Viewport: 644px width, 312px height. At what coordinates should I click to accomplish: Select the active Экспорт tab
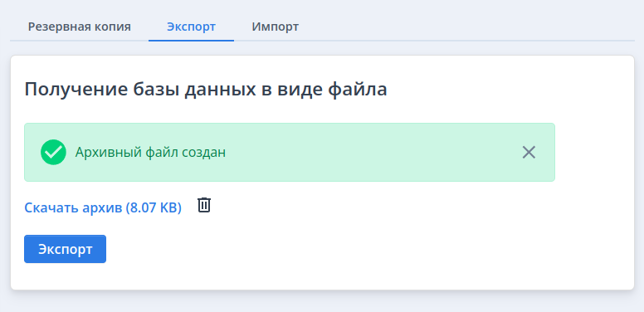coord(191,27)
